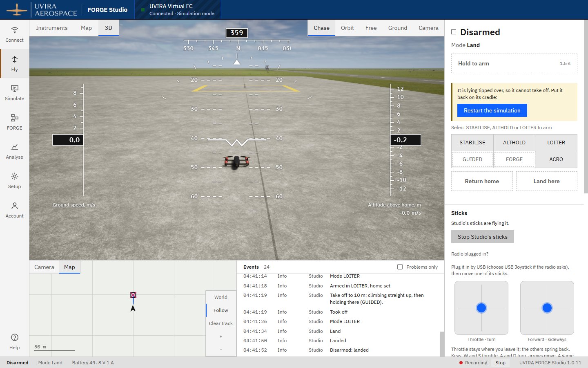This screenshot has height=368, width=588.
Task: Click the Land here button
Action: pos(546,181)
